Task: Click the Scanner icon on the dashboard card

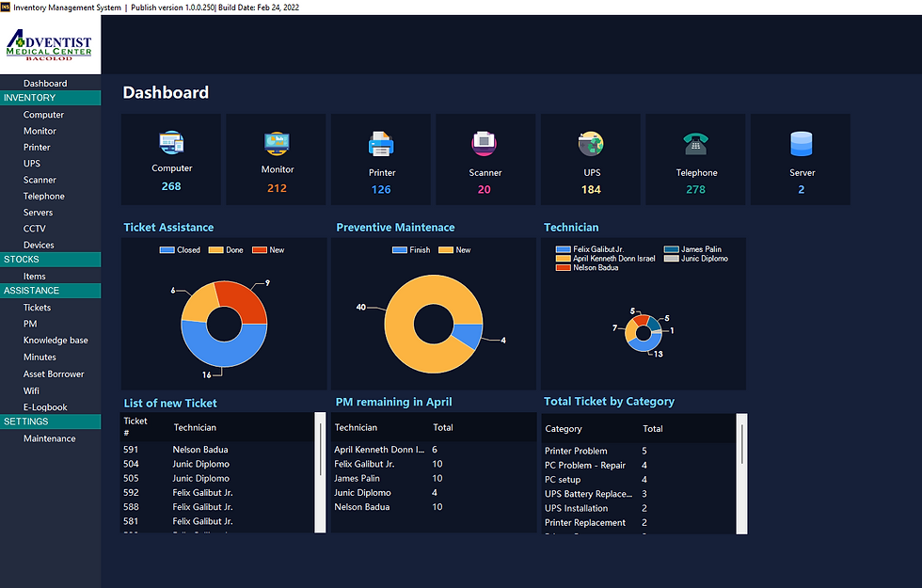Action: [485, 144]
